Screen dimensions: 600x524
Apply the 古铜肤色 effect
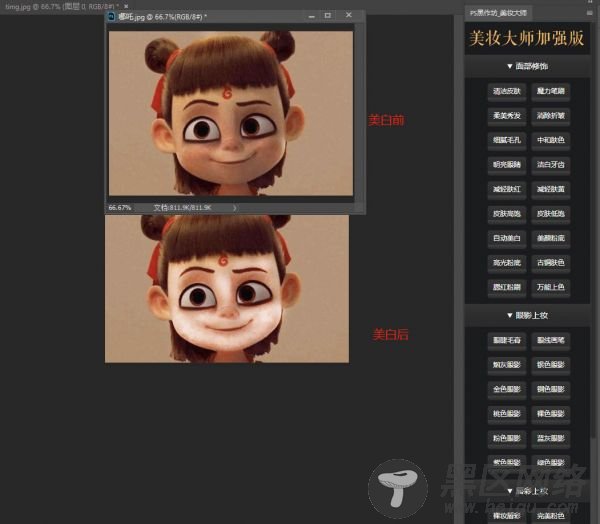[x=551, y=263]
